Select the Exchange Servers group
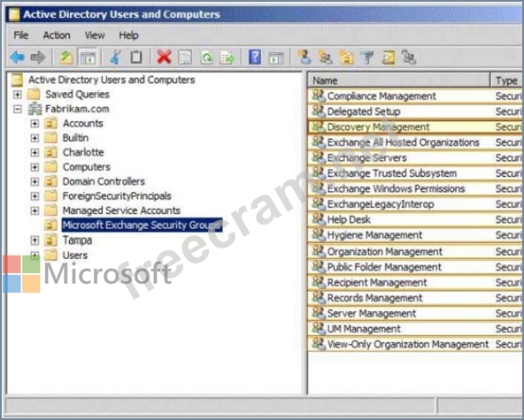The height and width of the screenshot is (420, 524). 367,158
